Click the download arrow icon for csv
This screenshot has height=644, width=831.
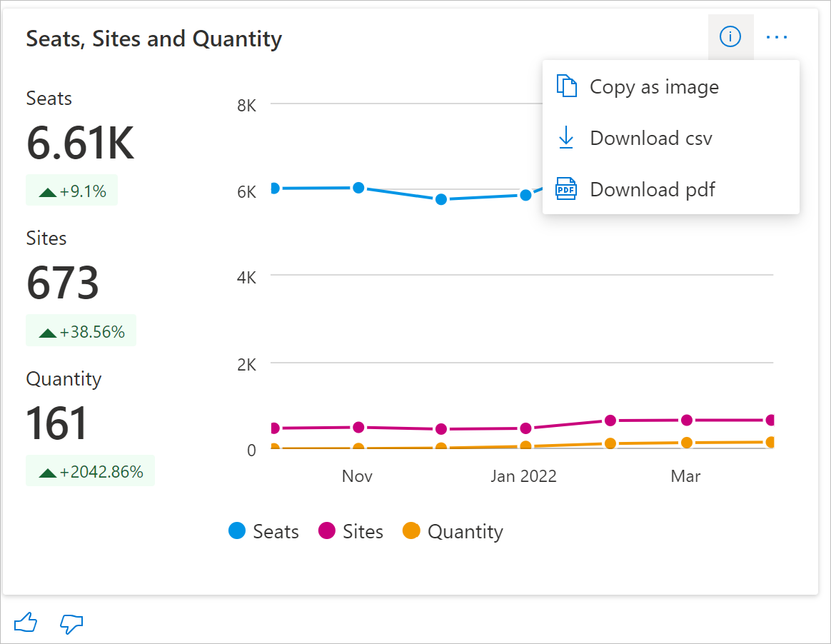[x=566, y=138]
